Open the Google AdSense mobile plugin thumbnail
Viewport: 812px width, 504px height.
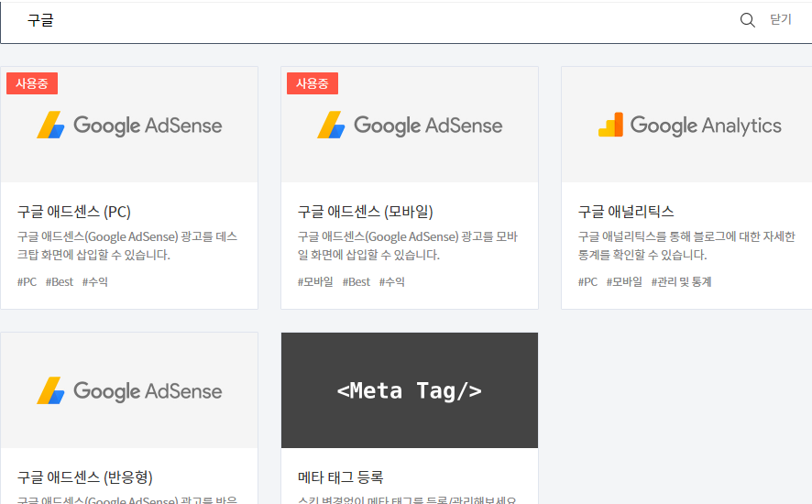coord(410,125)
